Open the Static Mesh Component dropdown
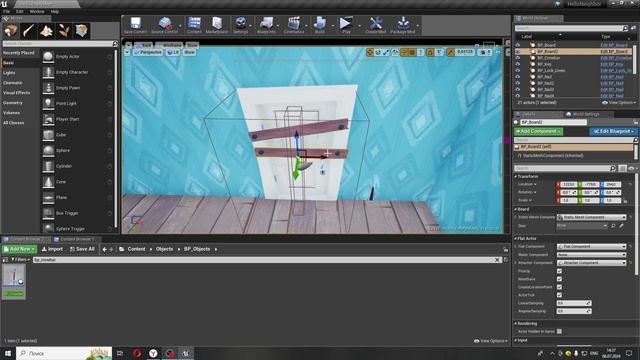 pyautogui.click(x=591, y=218)
